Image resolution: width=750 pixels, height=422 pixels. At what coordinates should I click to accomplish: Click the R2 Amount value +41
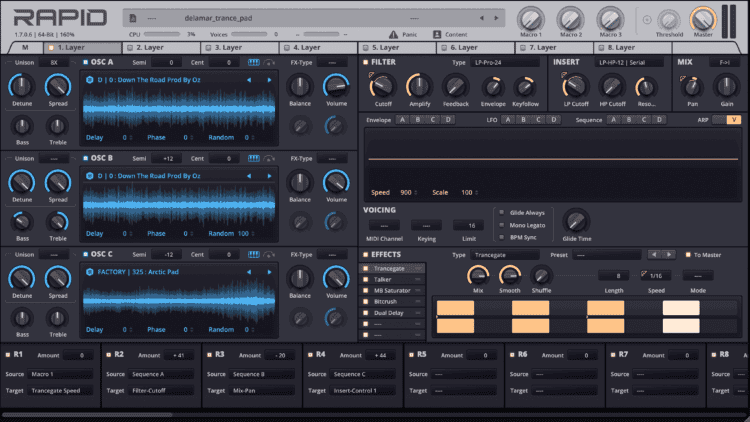179,355
